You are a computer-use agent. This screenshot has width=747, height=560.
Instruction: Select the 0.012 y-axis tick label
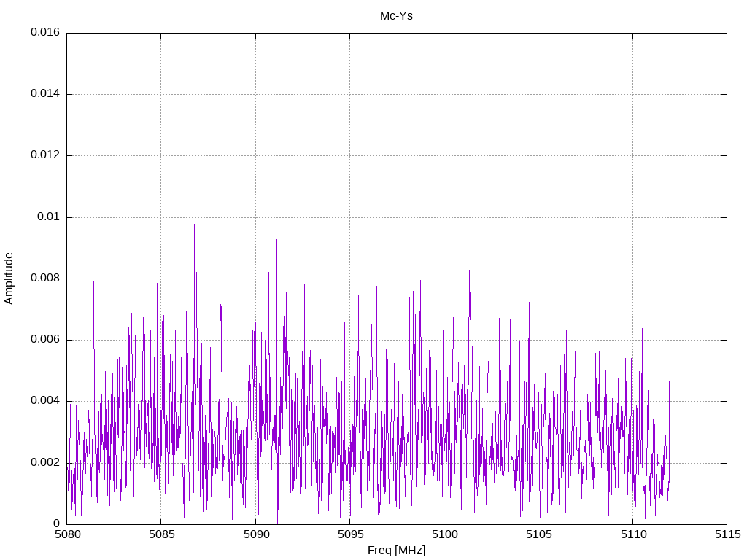44,155
